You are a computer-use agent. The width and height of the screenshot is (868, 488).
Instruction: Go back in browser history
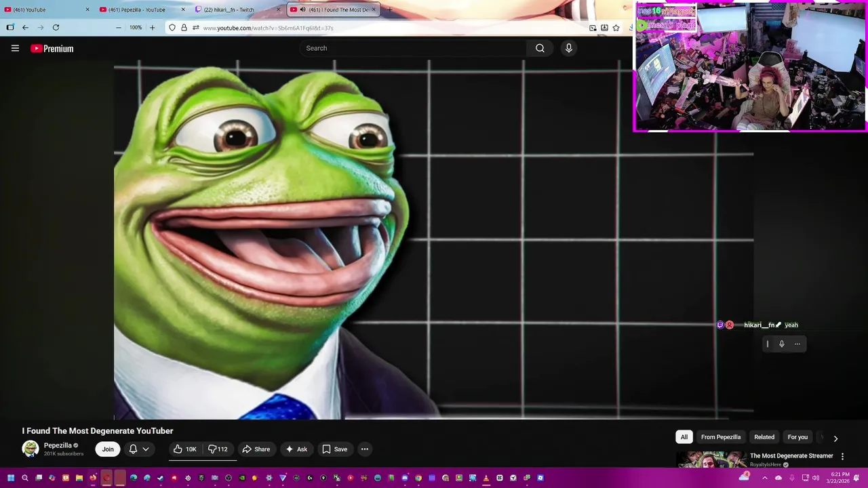[25, 28]
